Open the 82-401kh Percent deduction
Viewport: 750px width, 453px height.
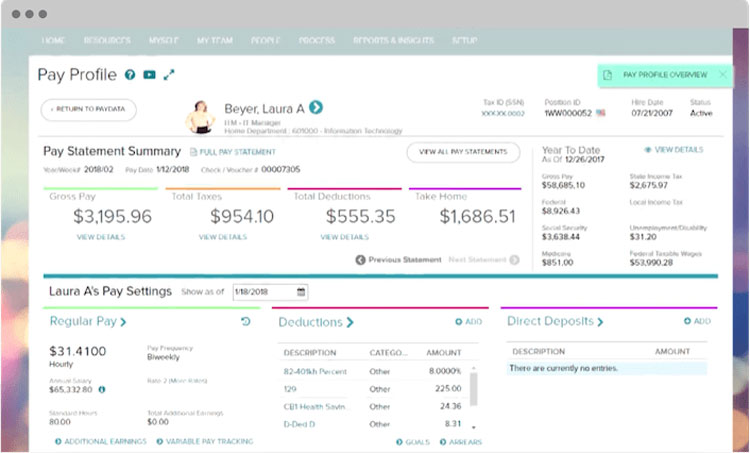(315, 371)
